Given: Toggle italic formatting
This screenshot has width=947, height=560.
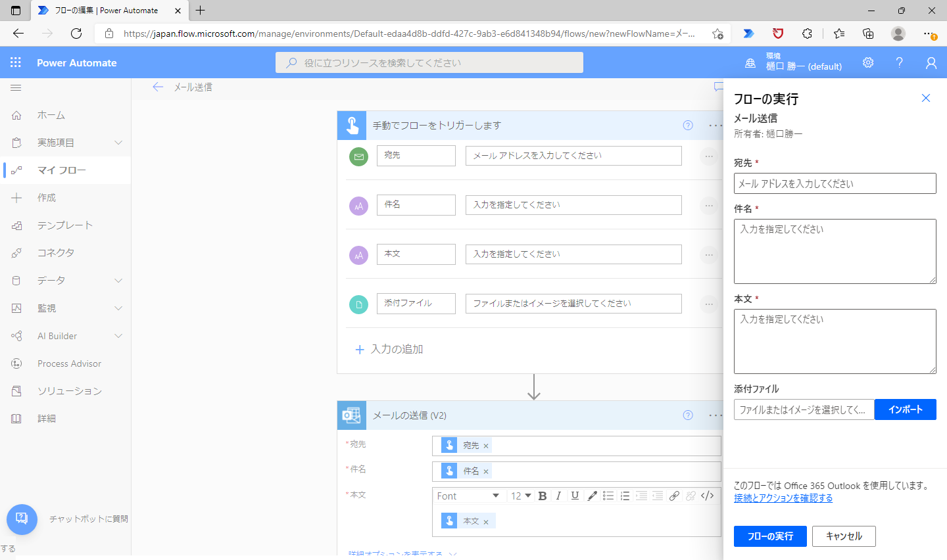Looking at the screenshot, I should click(558, 496).
